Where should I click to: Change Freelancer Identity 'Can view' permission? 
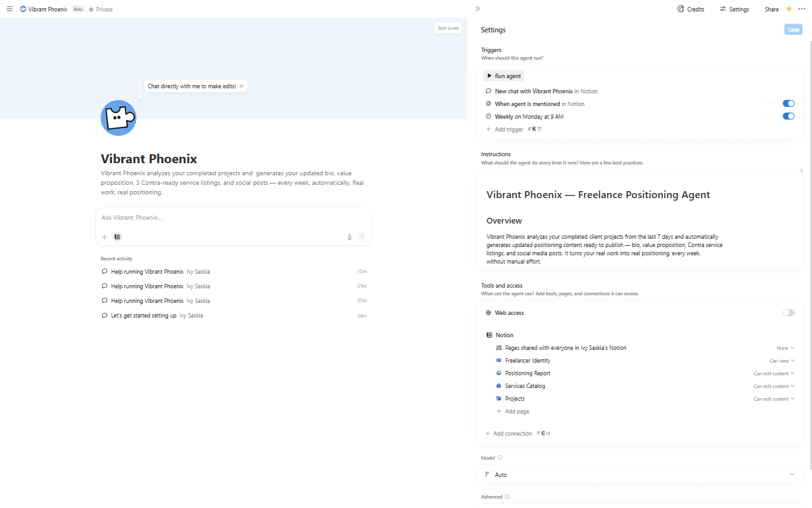782,361
